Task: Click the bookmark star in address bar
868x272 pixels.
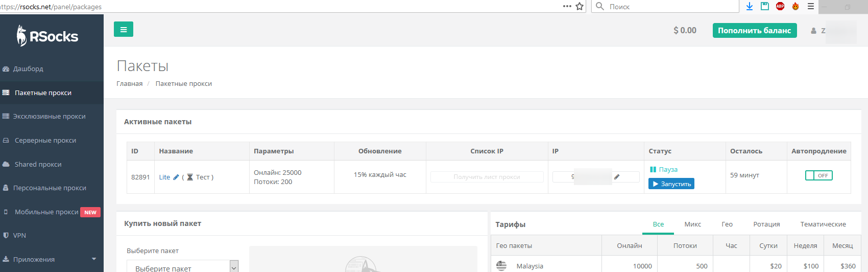Action: [x=580, y=7]
